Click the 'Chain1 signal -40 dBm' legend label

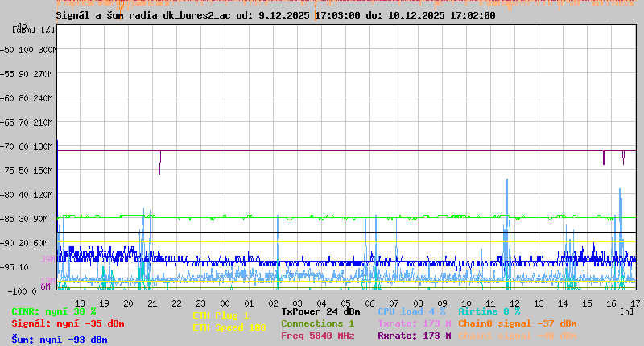coord(518,336)
